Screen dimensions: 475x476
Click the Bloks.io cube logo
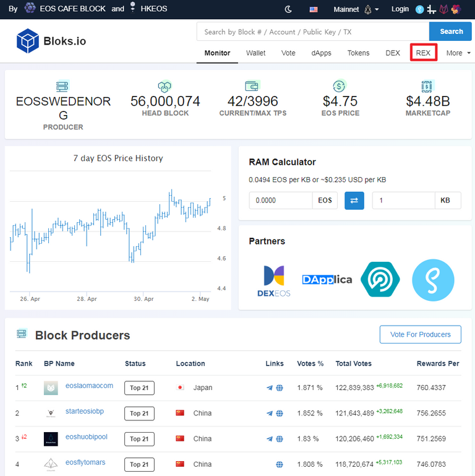click(28, 41)
